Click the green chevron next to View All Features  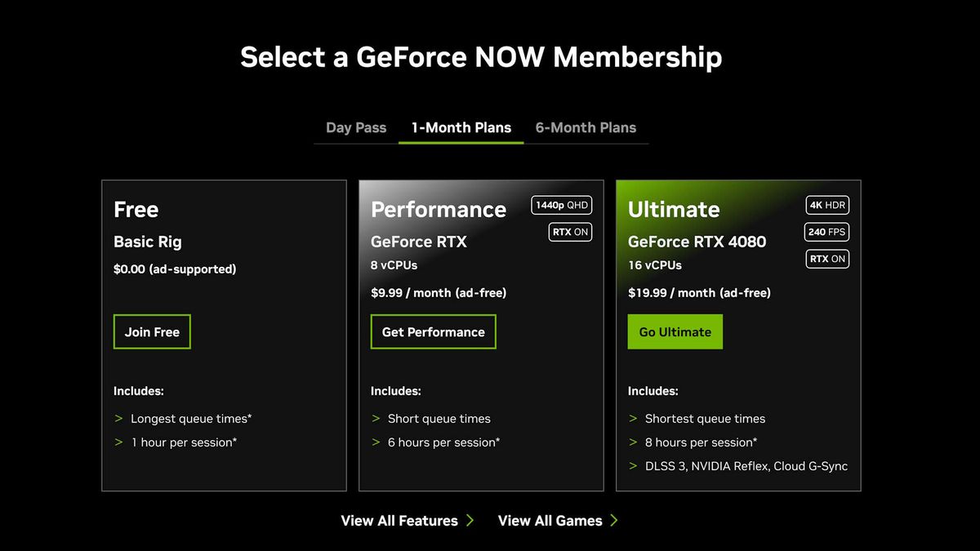tap(470, 520)
